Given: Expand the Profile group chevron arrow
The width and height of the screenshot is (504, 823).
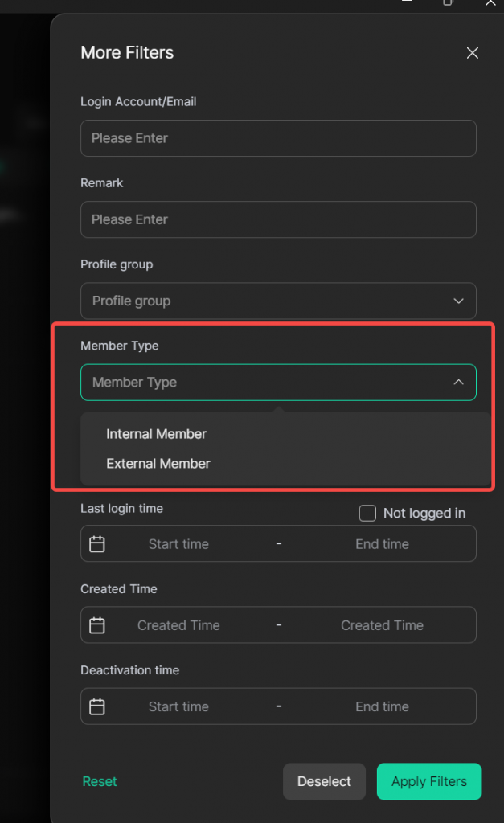Looking at the screenshot, I should [458, 301].
